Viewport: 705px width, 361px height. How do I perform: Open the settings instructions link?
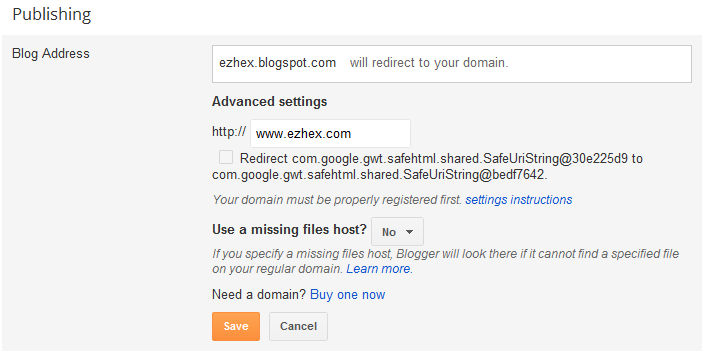[x=519, y=200]
